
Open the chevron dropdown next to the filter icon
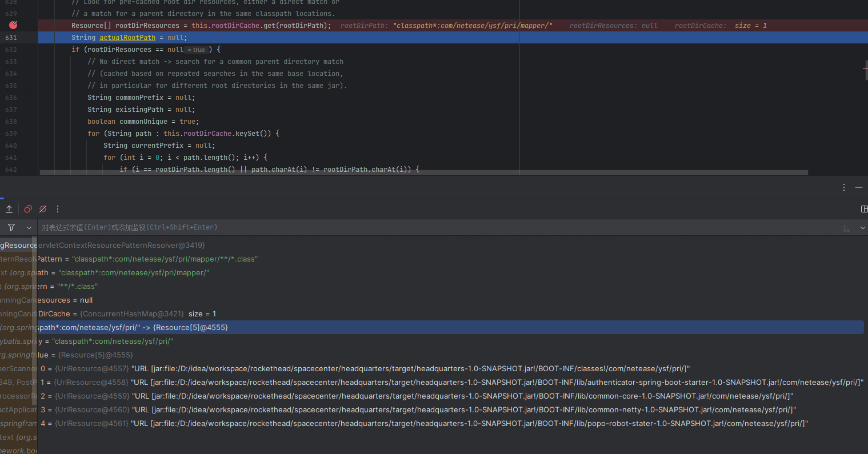tap(29, 227)
